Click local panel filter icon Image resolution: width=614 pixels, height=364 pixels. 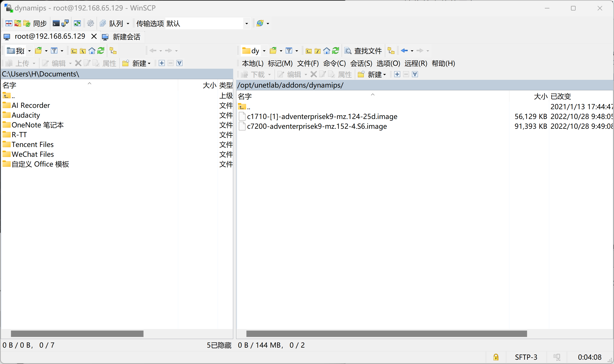click(54, 51)
